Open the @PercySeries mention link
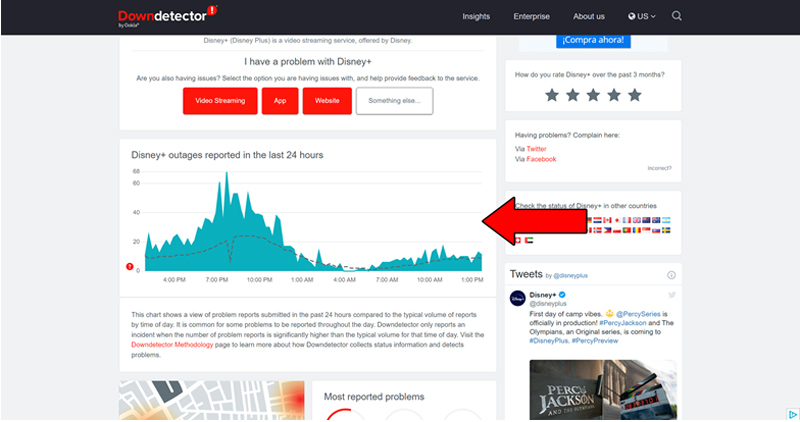Viewport: 800px width, 422px height. [638, 314]
